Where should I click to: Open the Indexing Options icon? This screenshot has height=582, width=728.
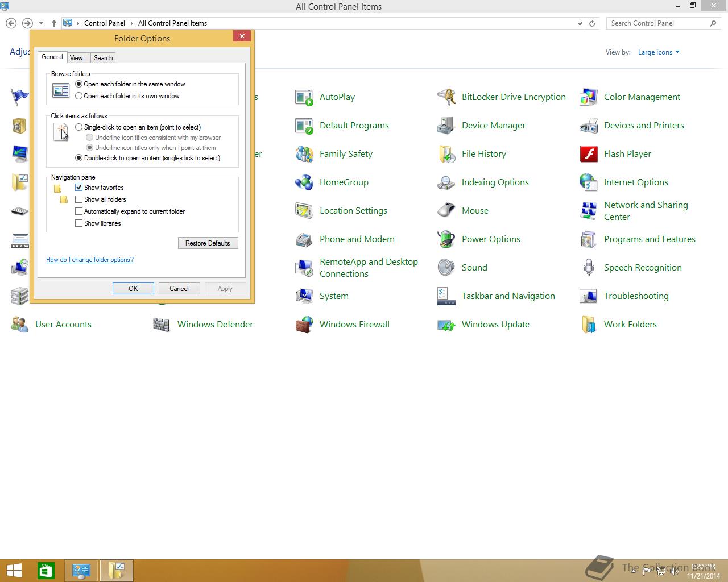point(446,182)
